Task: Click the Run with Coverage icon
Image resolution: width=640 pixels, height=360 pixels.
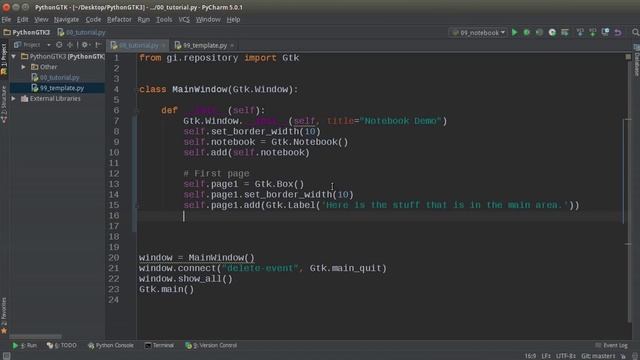Action: [539, 32]
